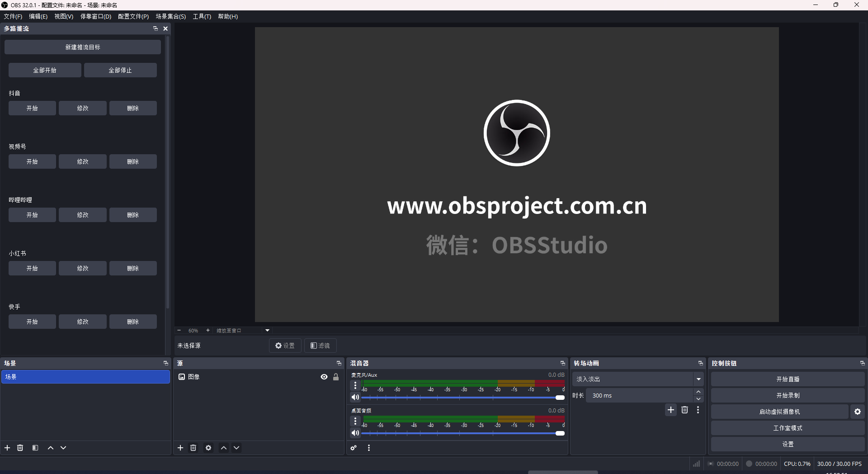Open advanced audio properties gears icon
The height and width of the screenshot is (474, 868).
click(x=354, y=448)
